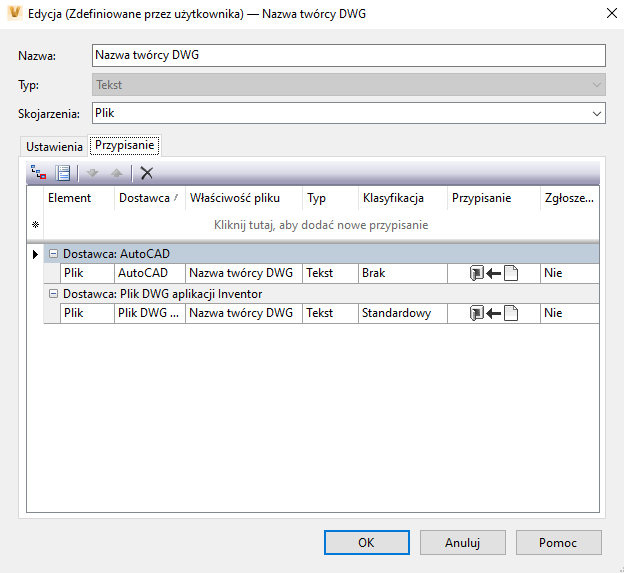Click the Nazwa input field
Viewport: 624px width, 573px height.
click(x=349, y=55)
